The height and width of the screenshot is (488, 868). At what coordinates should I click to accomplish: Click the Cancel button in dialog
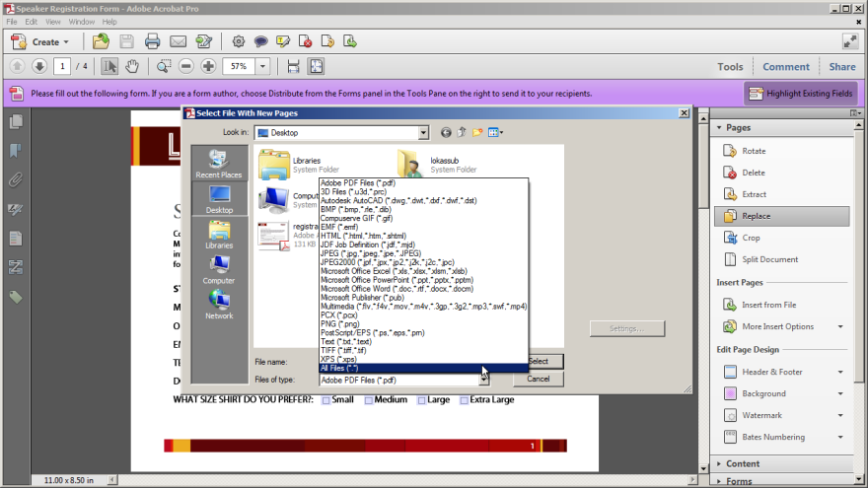[539, 379]
